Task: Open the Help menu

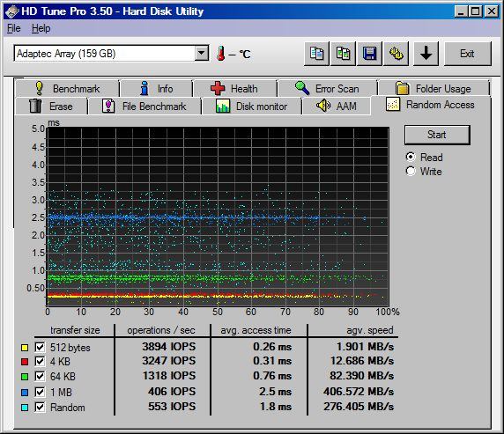Action: (41, 28)
